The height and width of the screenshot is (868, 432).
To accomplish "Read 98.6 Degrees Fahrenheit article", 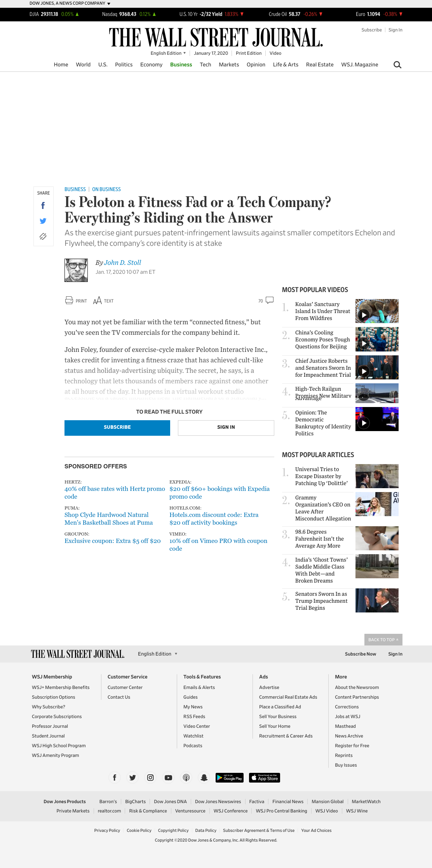I will [x=319, y=539].
